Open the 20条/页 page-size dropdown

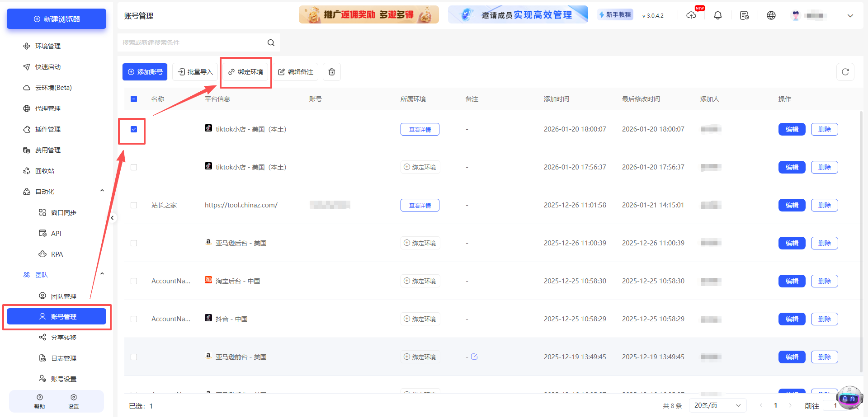coord(717,405)
